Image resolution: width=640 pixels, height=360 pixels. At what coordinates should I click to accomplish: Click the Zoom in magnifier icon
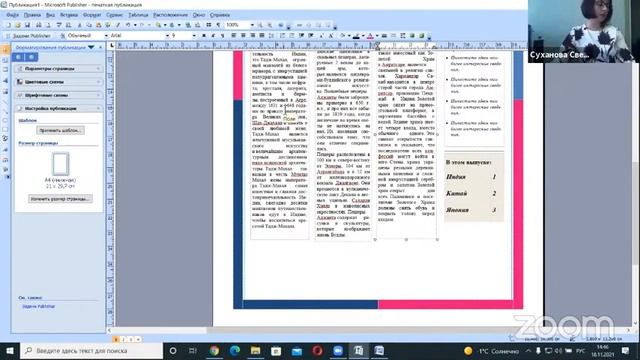click(269, 25)
